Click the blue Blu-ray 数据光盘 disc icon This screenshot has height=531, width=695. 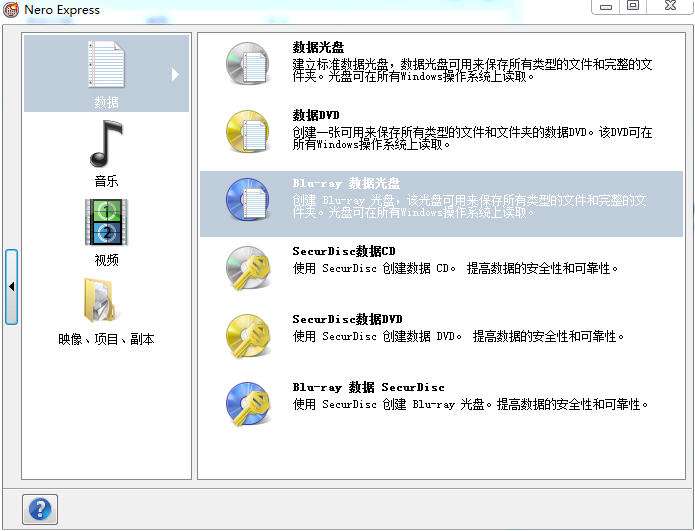(x=248, y=199)
